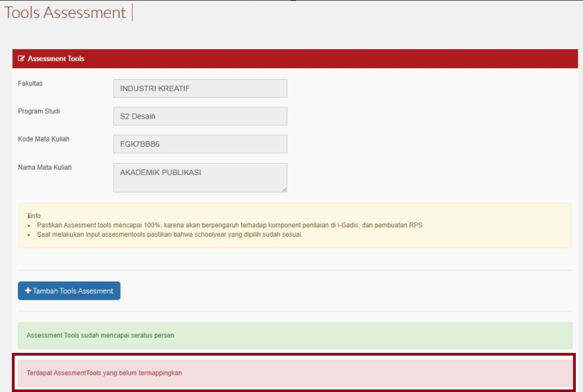Click the plus icon on Tambah Tools Assesment

[x=28, y=291]
